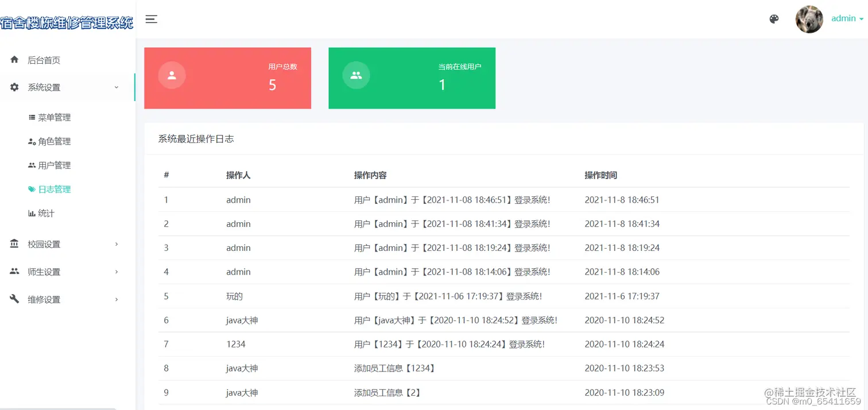The image size is (868, 410).
Task: Expand the 师生设置 menu chevron
Action: point(117,272)
